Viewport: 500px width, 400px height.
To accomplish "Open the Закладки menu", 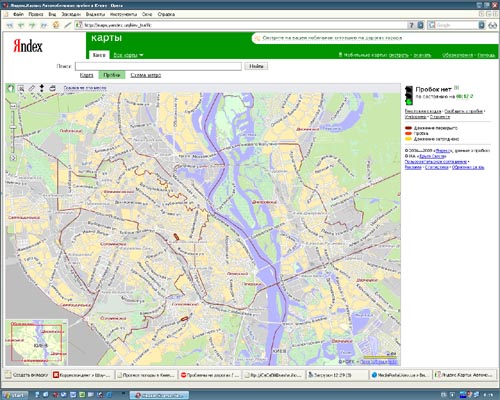I will coord(71,14).
